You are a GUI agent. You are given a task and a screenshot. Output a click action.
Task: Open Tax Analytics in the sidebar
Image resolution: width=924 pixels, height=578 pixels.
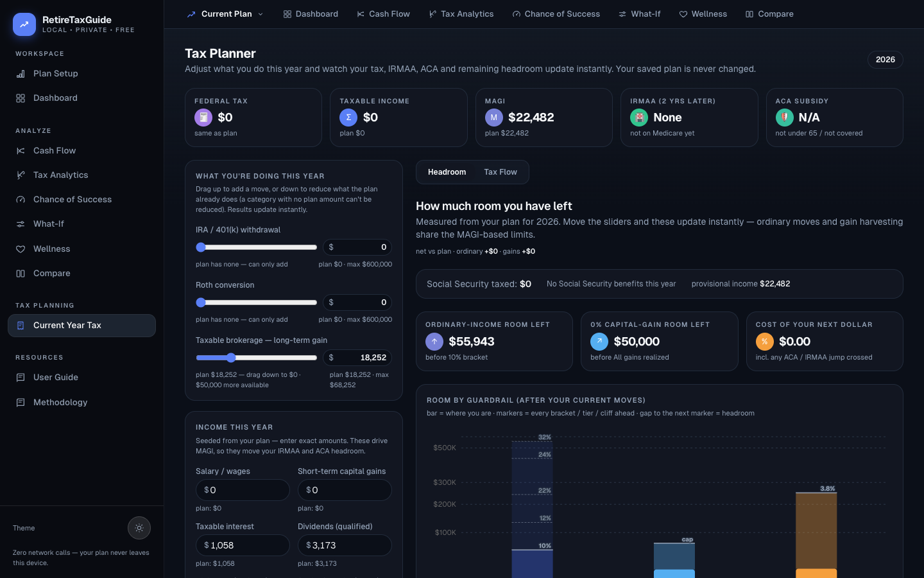pyautogui.click(x=81, y=175)
